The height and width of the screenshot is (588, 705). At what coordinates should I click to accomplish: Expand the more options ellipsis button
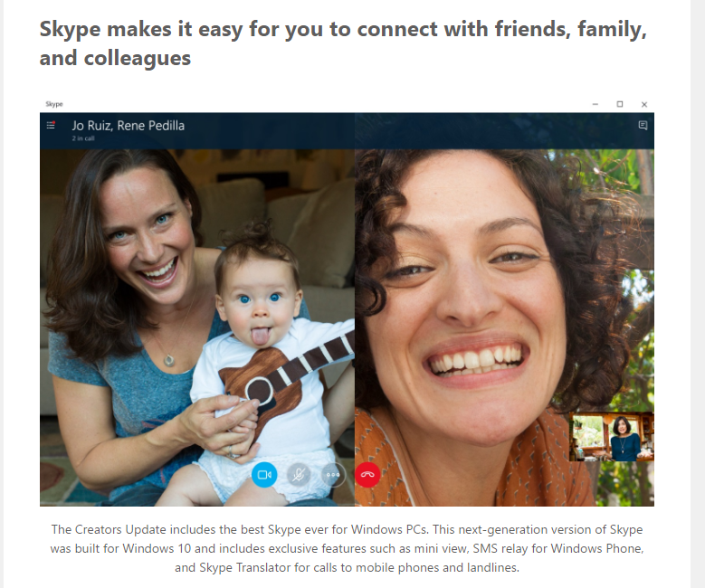[333, 475]
